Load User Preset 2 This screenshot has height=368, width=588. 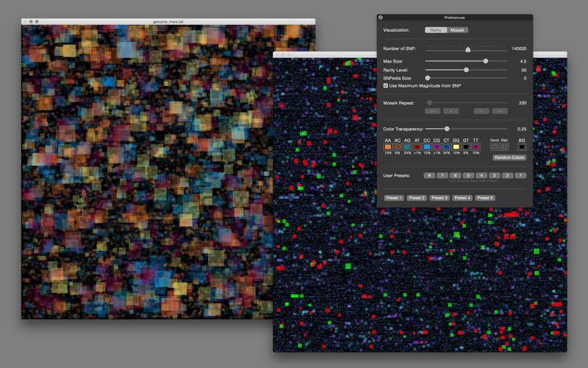[507, 175]
